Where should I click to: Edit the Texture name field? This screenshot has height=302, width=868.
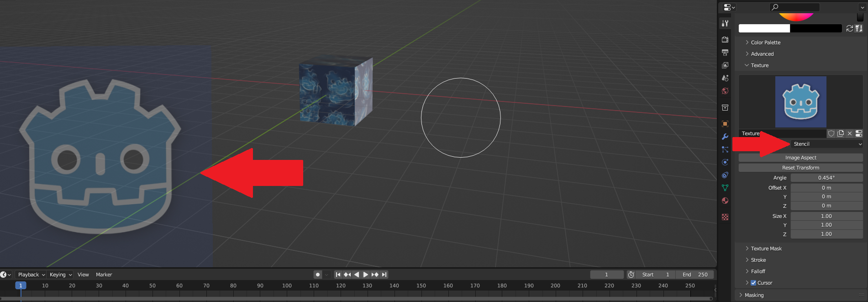[783, 133]
